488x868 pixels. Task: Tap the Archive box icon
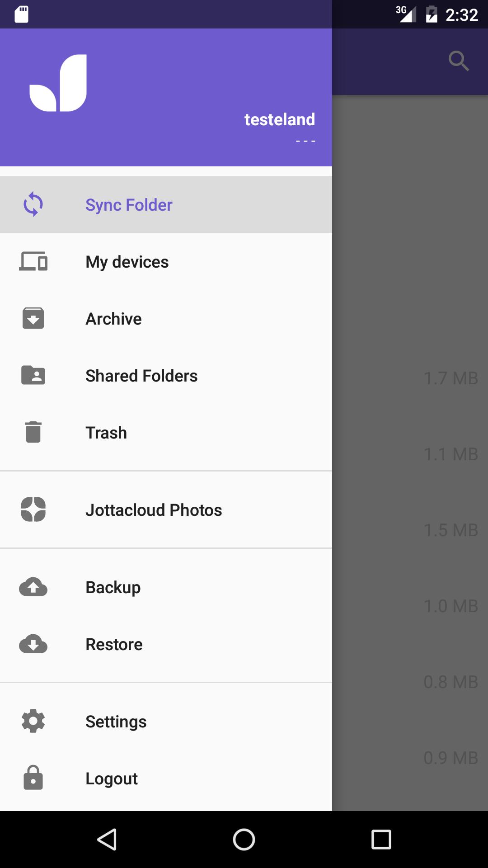[x=33, y=318]
